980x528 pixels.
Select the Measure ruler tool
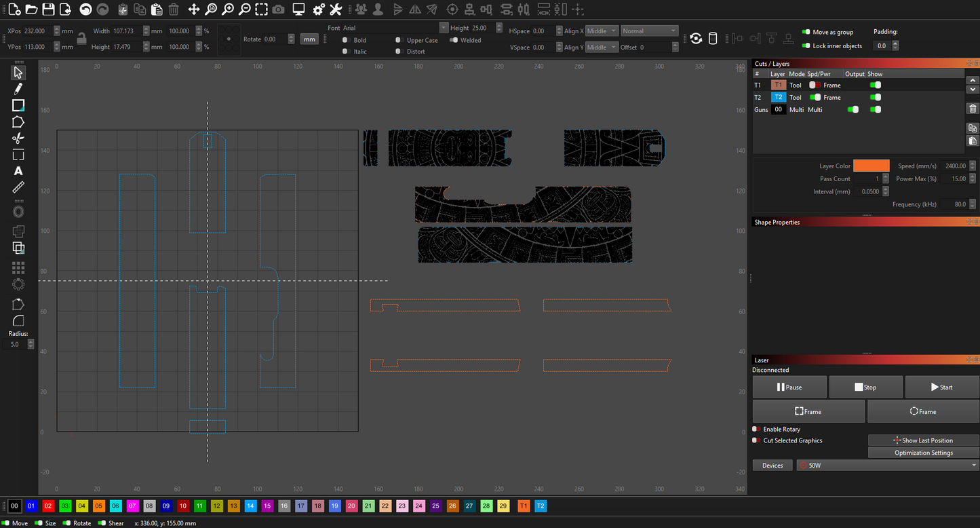click(18, 187)
